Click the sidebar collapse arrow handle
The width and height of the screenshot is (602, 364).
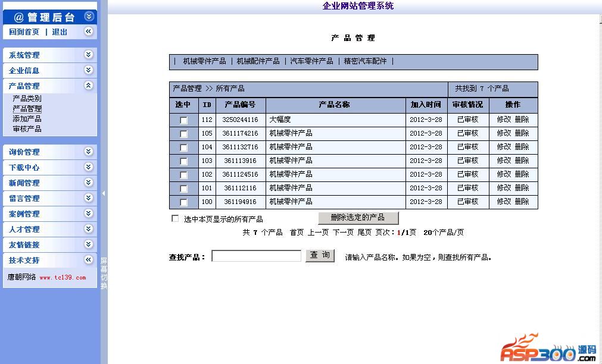tap(104, 193)
